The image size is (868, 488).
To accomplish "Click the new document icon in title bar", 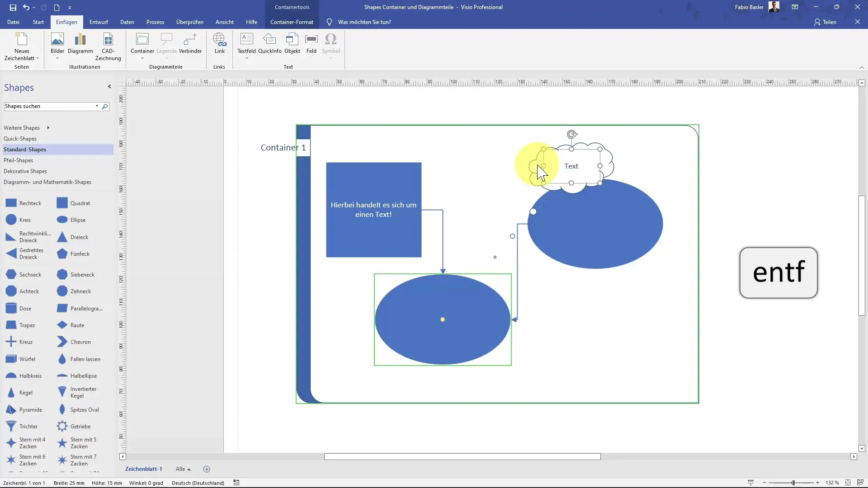I will pyautogui.click(x=57, y=7).
